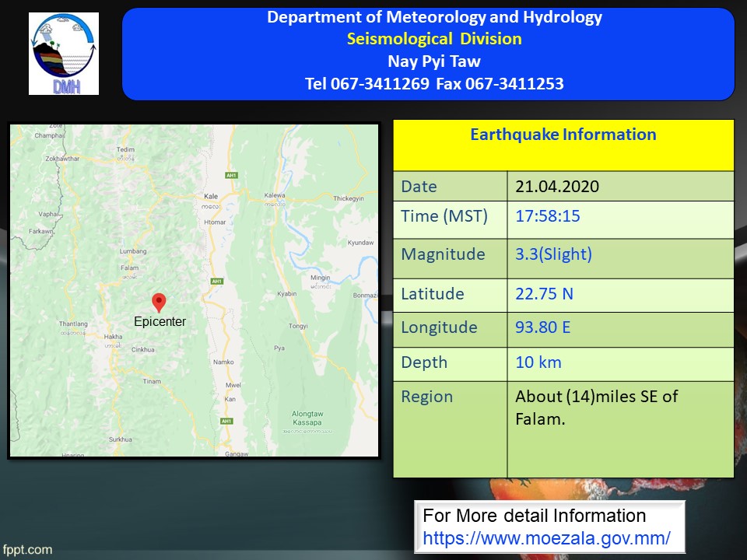
Task: Click the AH1 road shield near Gangaw
Action: pos(226,421)
